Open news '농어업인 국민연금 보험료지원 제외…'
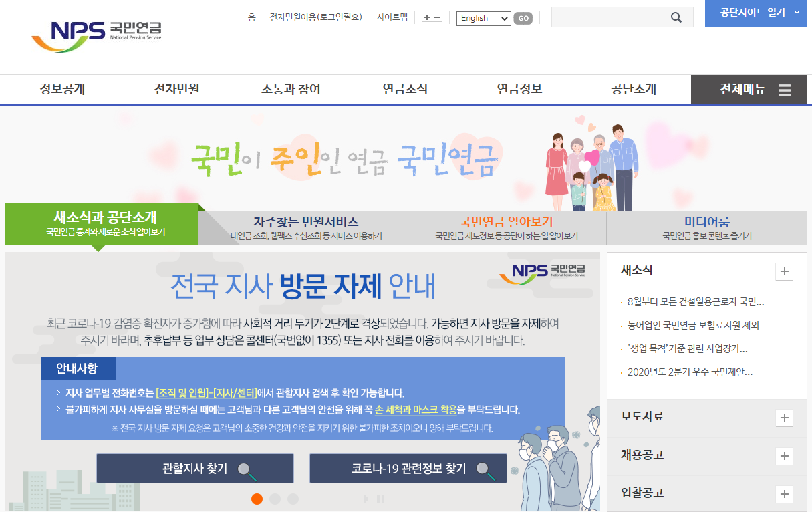Screen dimensions: 812x512 click(x=697, y=326)
